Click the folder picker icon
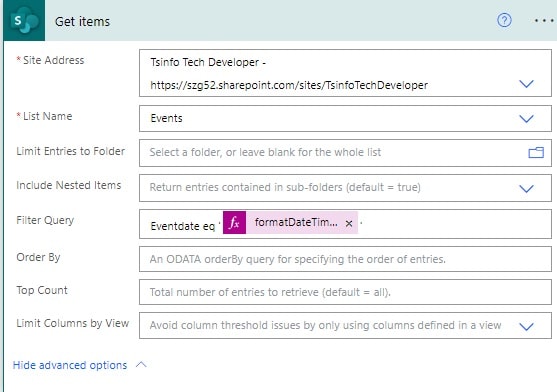The height and width of the screenshot is (392, 557). pos(536,152)
